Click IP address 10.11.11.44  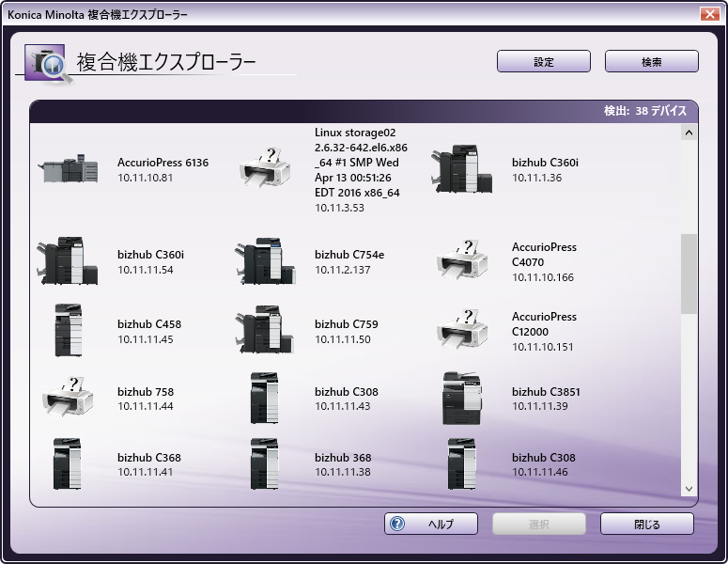coord(145,406)
